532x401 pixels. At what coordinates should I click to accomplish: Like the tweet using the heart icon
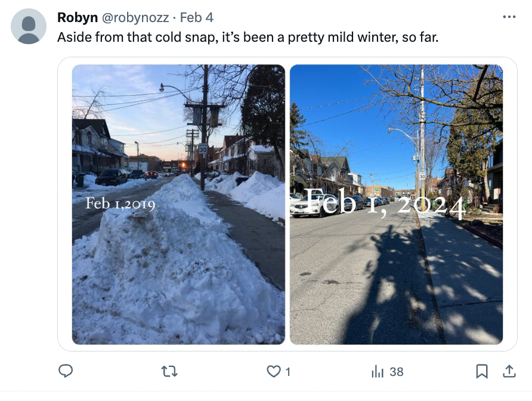click(x=274, y=371)
